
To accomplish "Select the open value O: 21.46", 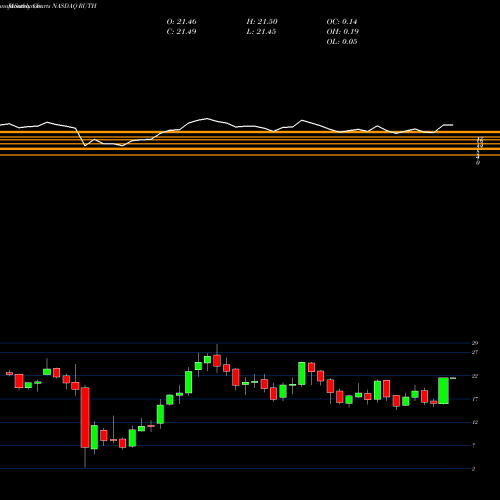I will pyautogui.click(x=181, y=22).
